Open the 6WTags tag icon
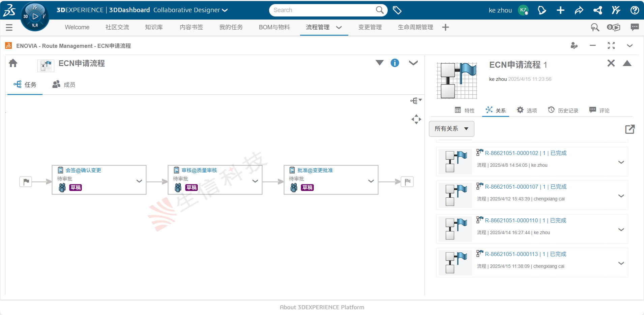The image size is (644, 315). tap(397, 10)
